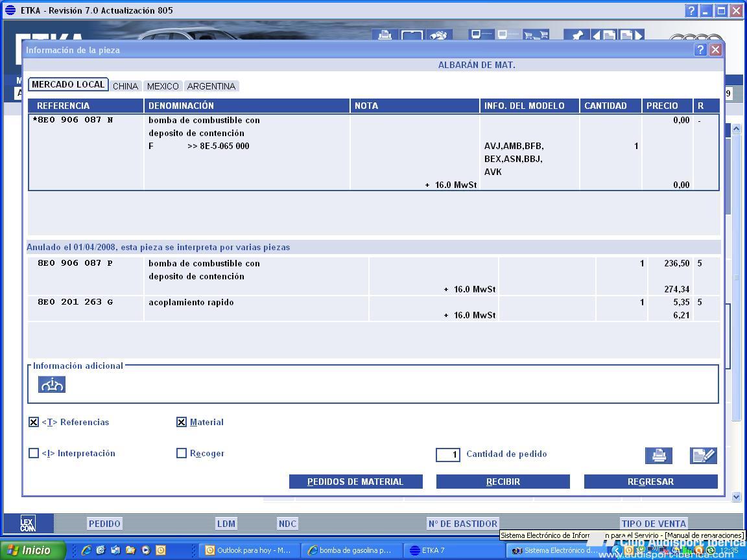Open the Inicio start menu
This screenshot has width=747, height=560.
click(33, 550)
